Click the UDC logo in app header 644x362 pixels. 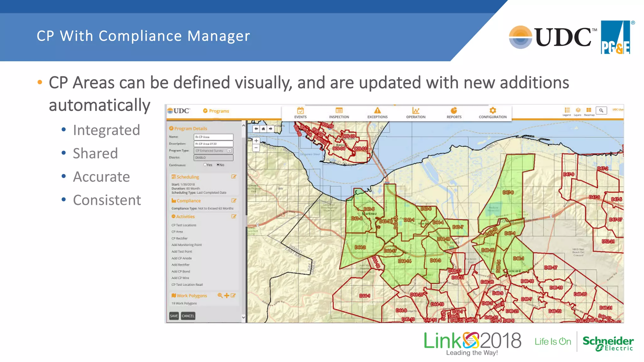tap(179, 111)
